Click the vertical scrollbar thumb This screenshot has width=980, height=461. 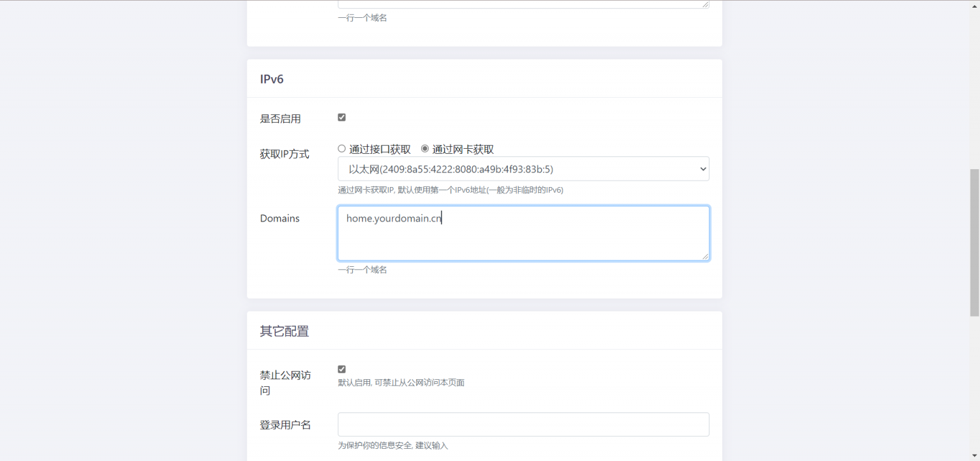tap(974, 243)
